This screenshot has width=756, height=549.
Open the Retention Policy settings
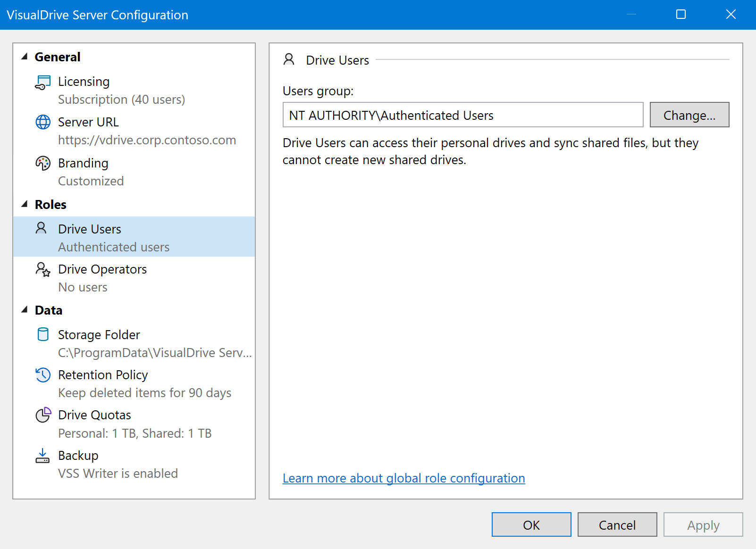(103, 375)
